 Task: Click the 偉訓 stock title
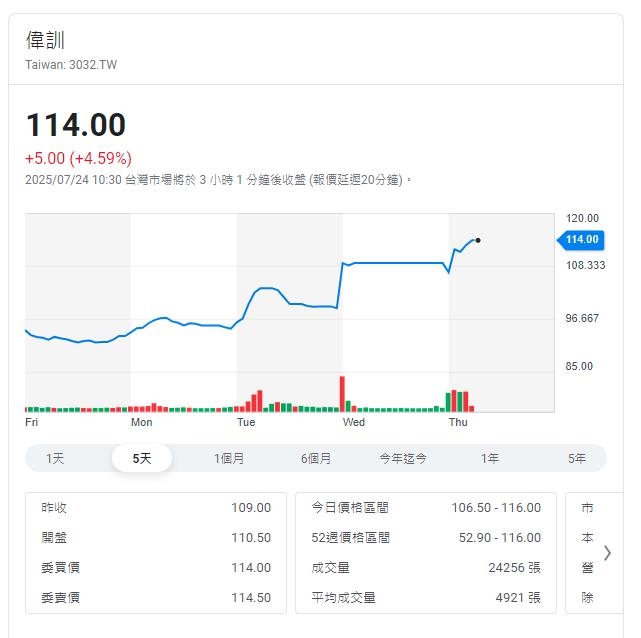click(45, 40)
